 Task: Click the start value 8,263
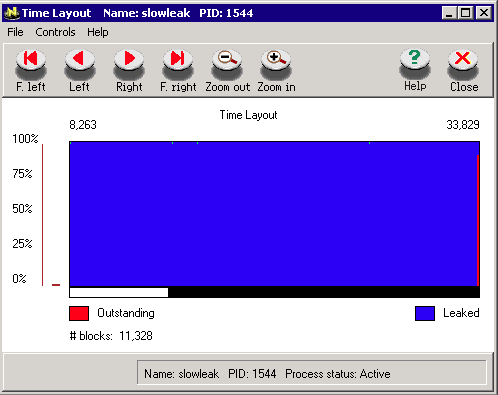[x=83, y=125]
